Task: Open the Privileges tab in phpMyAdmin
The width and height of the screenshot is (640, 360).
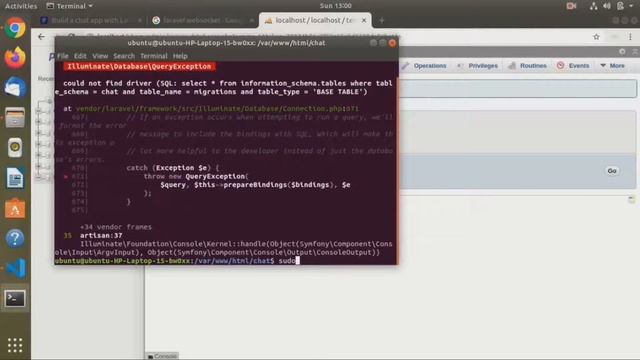Action: [x=478, y=66]
